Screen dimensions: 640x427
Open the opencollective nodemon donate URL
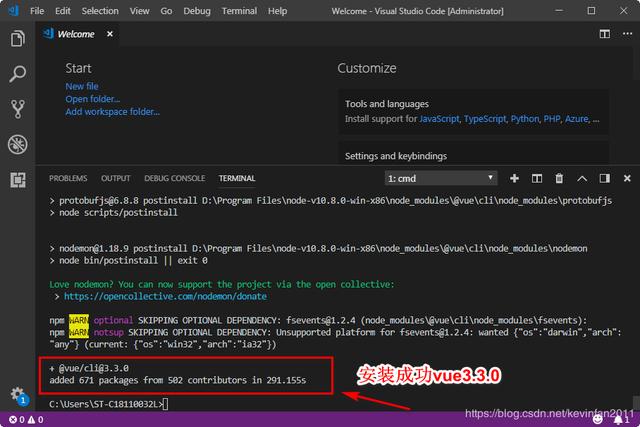click(x=165, y=296)
